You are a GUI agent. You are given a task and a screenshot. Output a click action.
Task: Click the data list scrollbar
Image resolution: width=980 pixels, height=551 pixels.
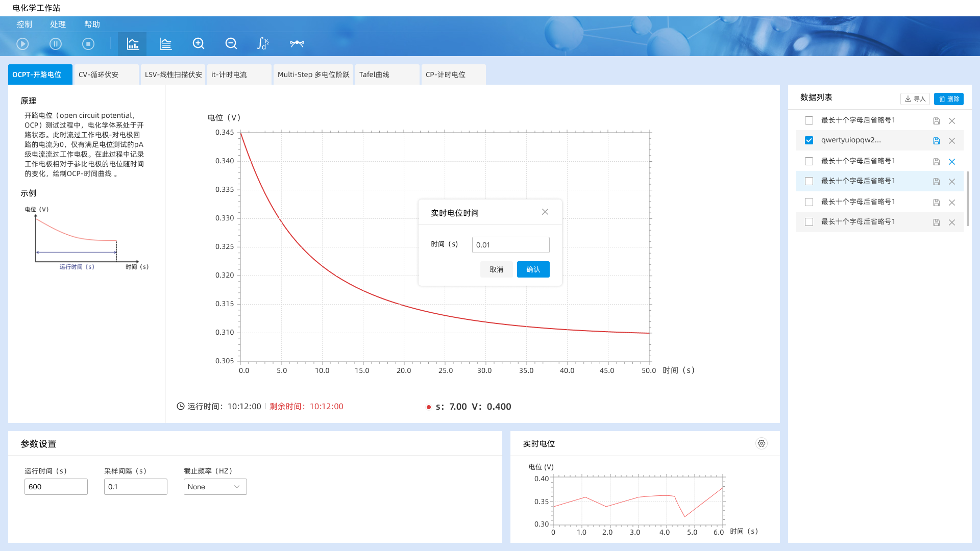967,199
